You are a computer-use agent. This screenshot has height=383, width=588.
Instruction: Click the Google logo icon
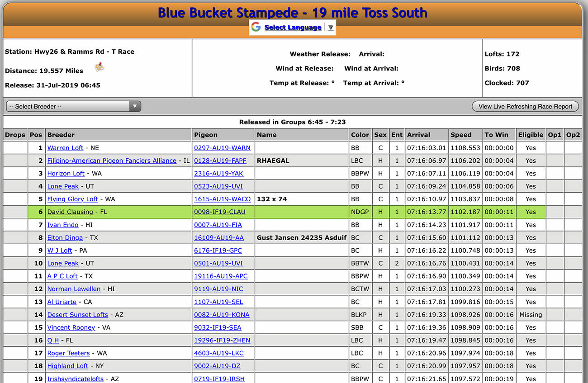[256, 27]
